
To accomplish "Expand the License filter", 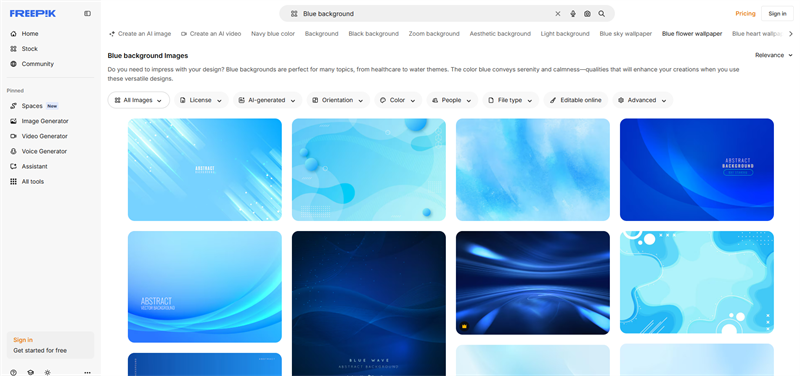I will click(x=201, y=100).
